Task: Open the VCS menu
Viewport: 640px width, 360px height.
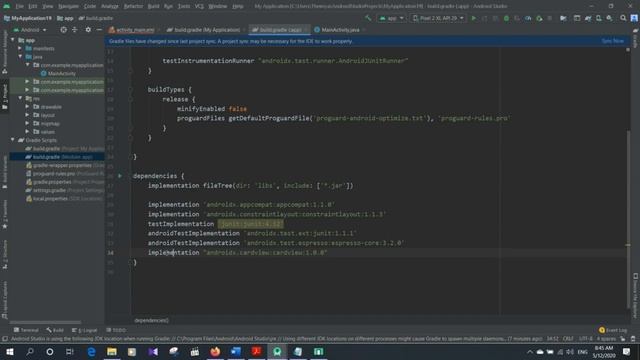Action: (x=199, y=6)
